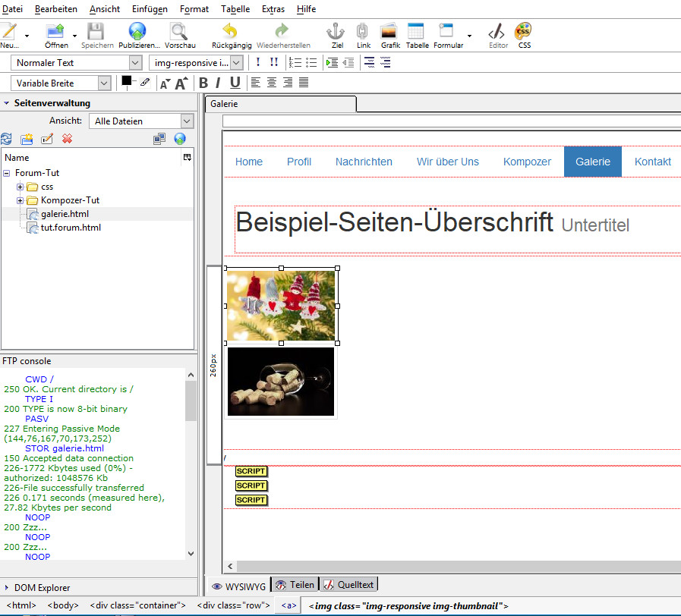Screen dimensions: 681x616
Task: Refresh the site manager file list
Action: [x=7, y=139]
